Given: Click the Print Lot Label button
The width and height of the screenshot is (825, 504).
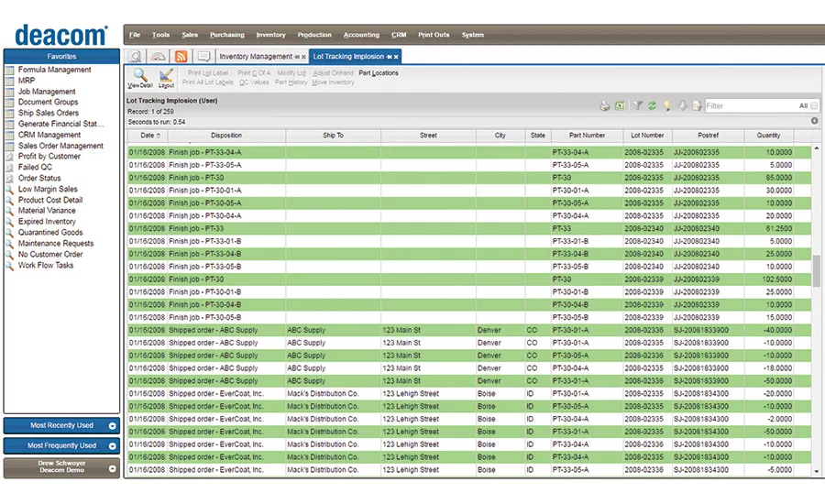Looking at the screenshot, I should pos(208,73).
